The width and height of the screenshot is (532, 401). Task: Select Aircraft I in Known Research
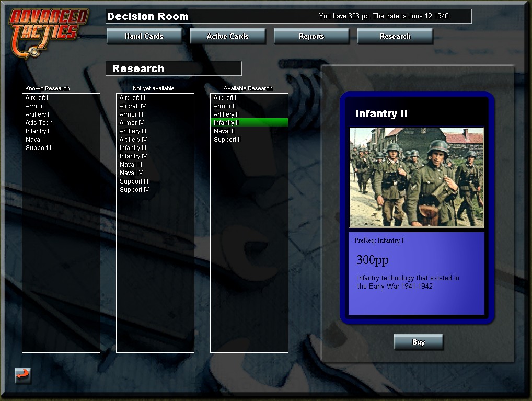(x=61, y=98)
